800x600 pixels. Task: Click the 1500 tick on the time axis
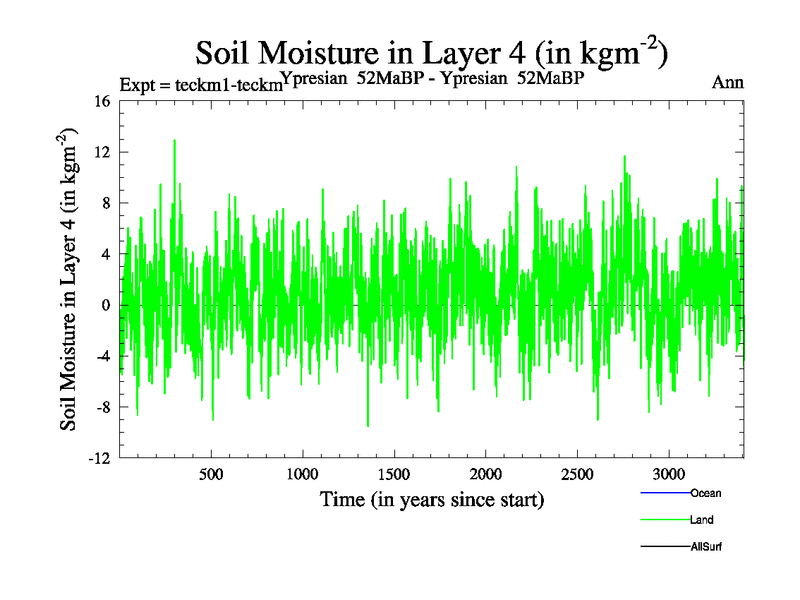click(394, 474)
